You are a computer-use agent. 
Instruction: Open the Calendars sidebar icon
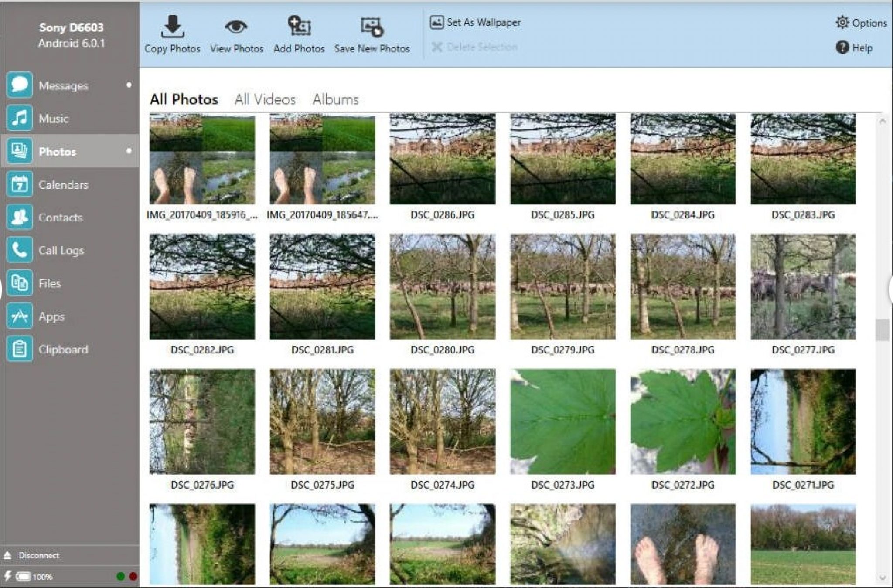coord(19,184)
